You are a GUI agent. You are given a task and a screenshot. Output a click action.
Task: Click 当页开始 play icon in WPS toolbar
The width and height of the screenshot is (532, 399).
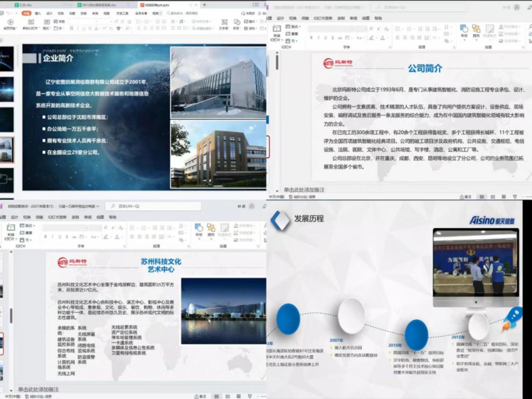click(10, 22)
